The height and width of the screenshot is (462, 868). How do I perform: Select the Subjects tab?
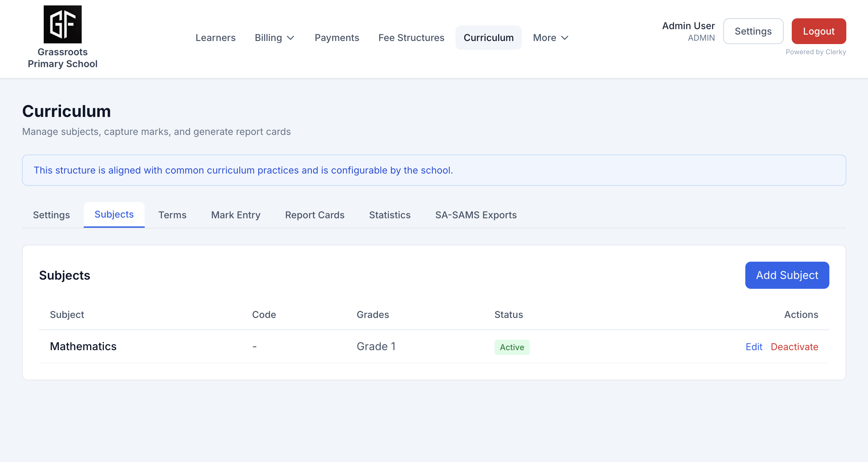pyautogui.click(x=114, y=215)
